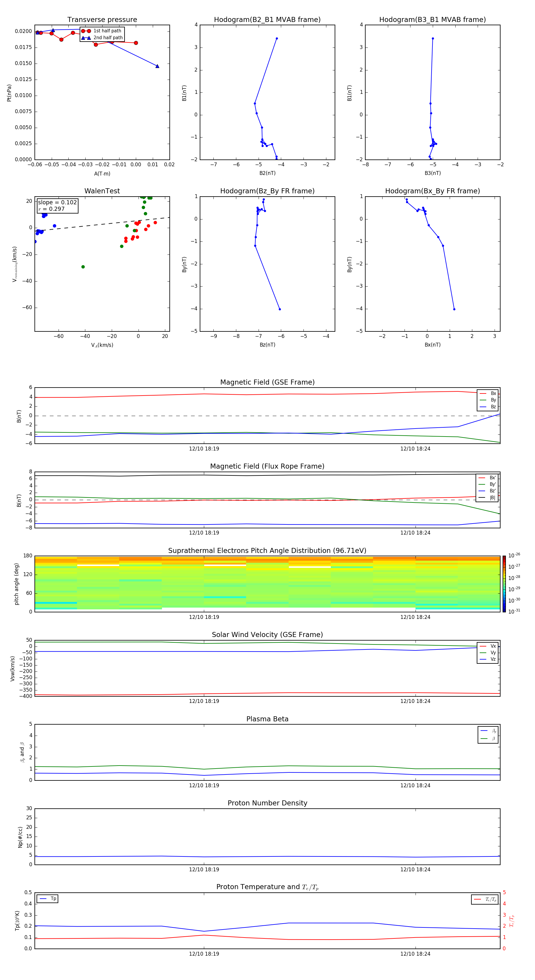
Task: Click the 12/10 18:24 tick label under Proton Number Density
Action: click(415, 869)
